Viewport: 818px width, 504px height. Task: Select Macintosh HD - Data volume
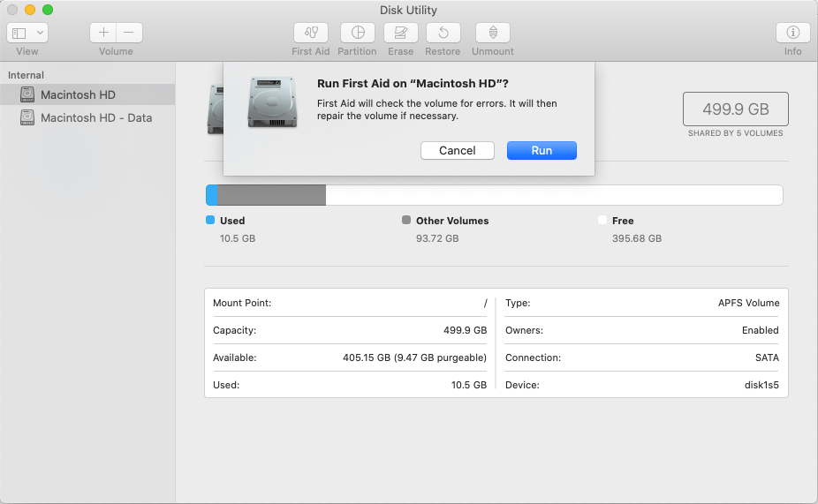tap(87, 117)
